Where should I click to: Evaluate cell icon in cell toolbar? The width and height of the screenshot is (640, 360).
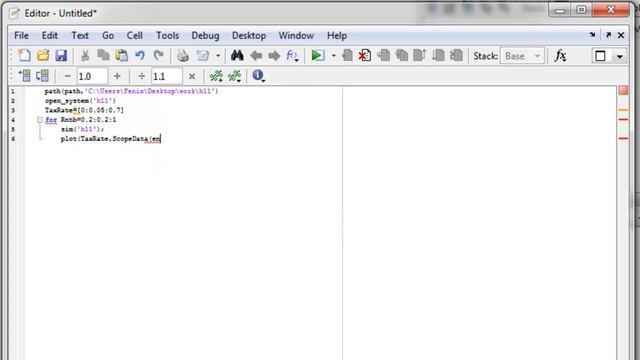click(x=24, y=76)
